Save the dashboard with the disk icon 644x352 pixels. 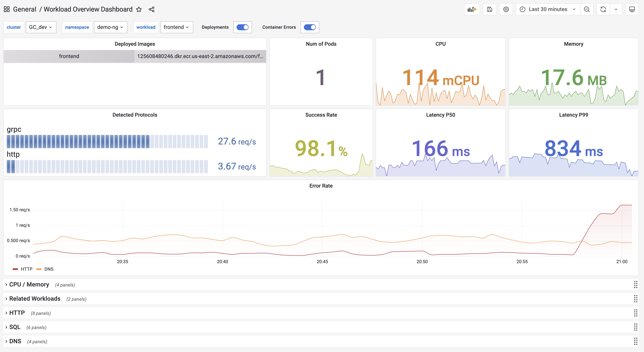(x=489, y=10)
